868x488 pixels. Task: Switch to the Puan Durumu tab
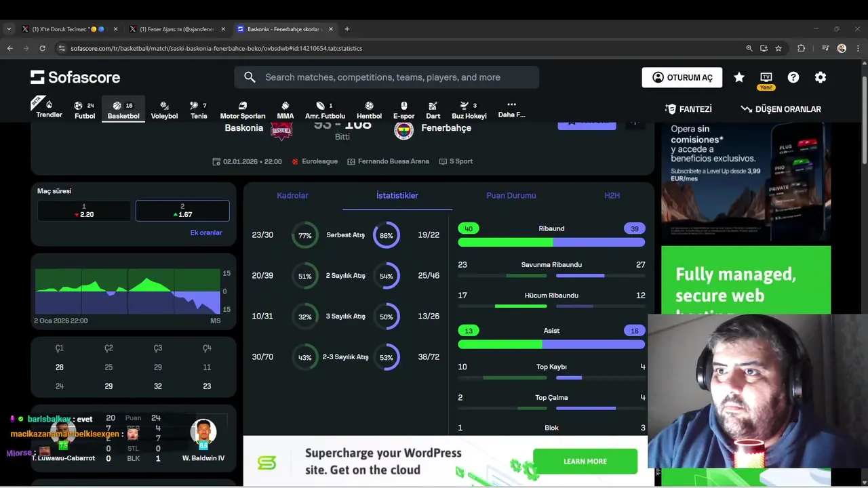tap(511, 195)
